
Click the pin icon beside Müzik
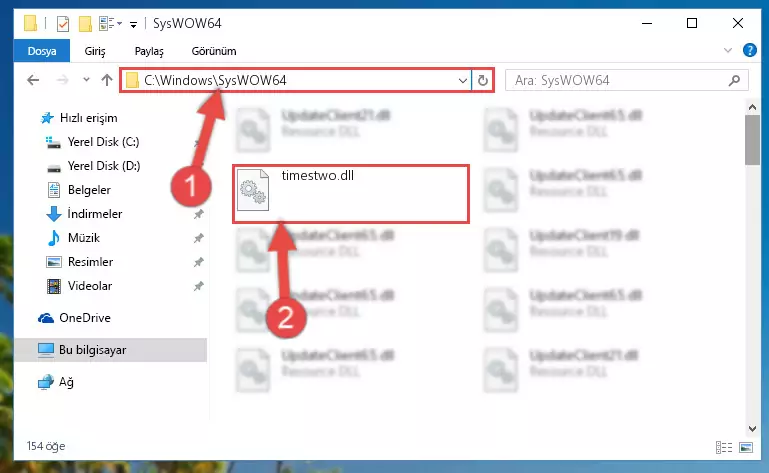click(198, 238)
